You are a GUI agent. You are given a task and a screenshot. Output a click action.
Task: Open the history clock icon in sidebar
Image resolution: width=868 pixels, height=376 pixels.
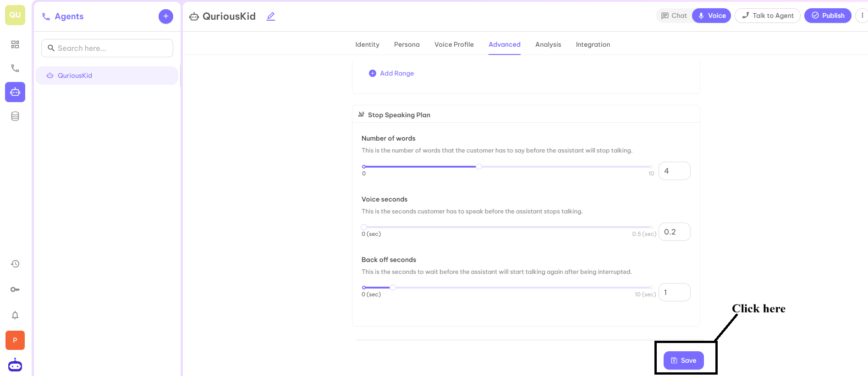click(x=15, y=264)
